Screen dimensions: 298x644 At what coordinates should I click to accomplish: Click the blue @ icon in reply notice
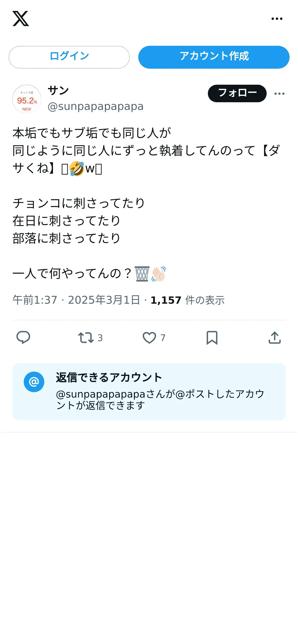(x=34, y=382)
